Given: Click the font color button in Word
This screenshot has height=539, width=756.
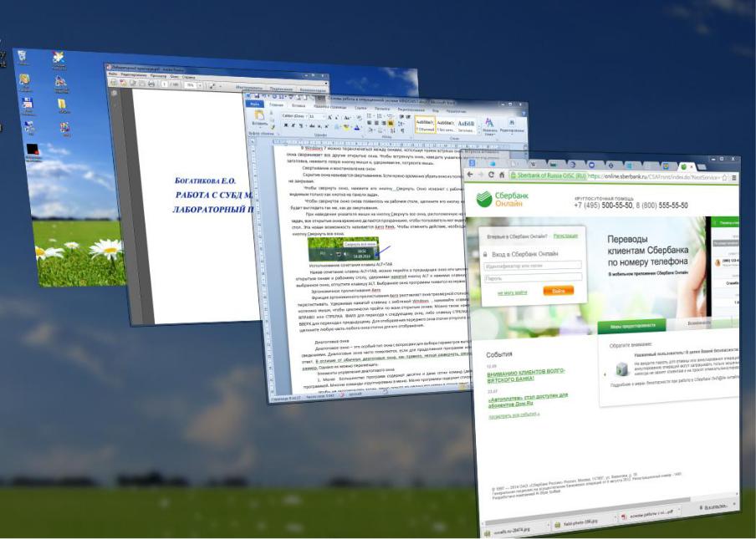Looking at the screenshot, I should [357, 127].
